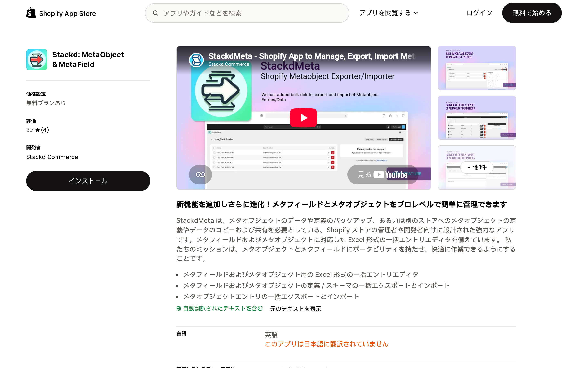This screenshot has width=588, height=368.
Task: Open the Shopify App Store home link
Action: pos(61,13)
